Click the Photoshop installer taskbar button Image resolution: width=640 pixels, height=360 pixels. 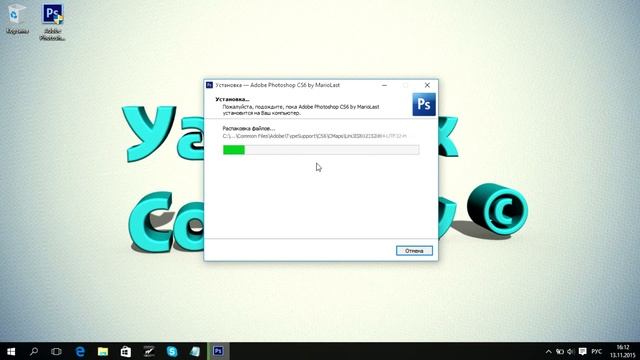click(x=218, y=351)
